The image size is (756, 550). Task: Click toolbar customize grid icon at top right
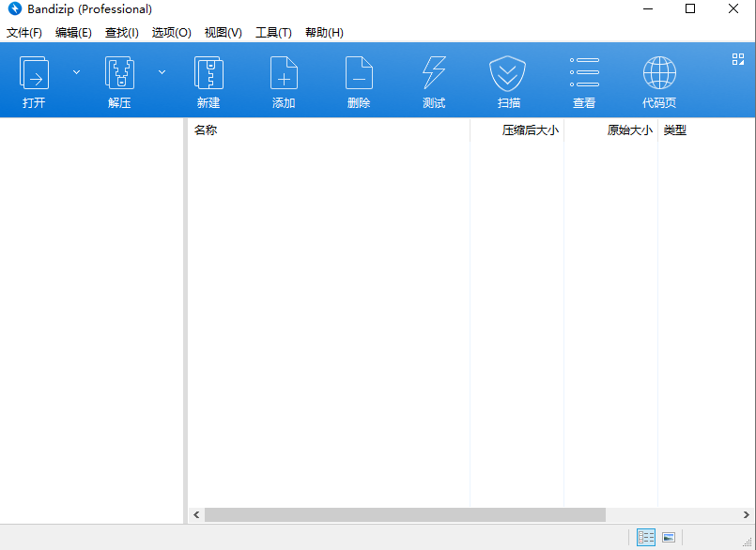point(737,59)
